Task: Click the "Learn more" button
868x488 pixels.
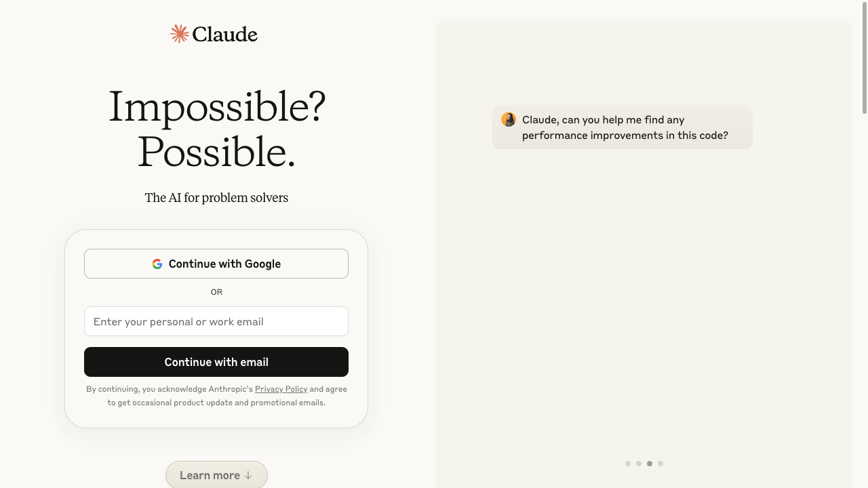Action: (x=216, y=474)
